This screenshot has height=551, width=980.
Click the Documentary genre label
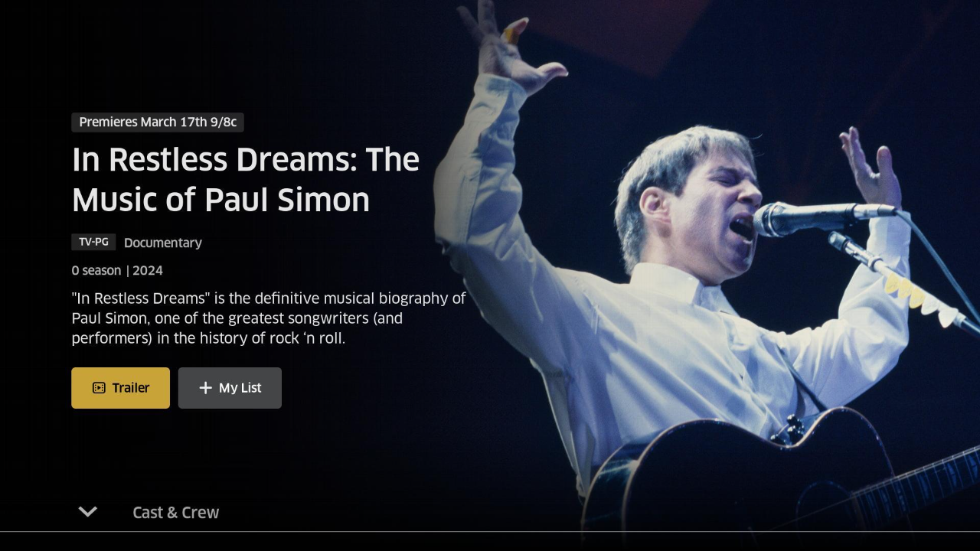163,243
